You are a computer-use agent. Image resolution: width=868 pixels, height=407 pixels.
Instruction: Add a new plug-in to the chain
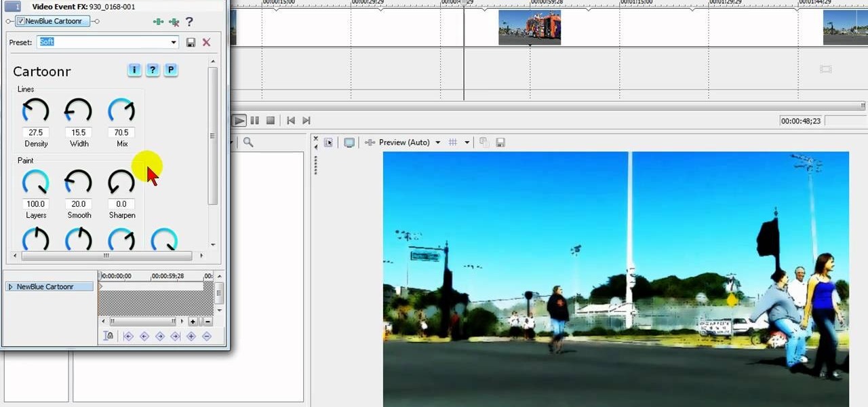158,22
